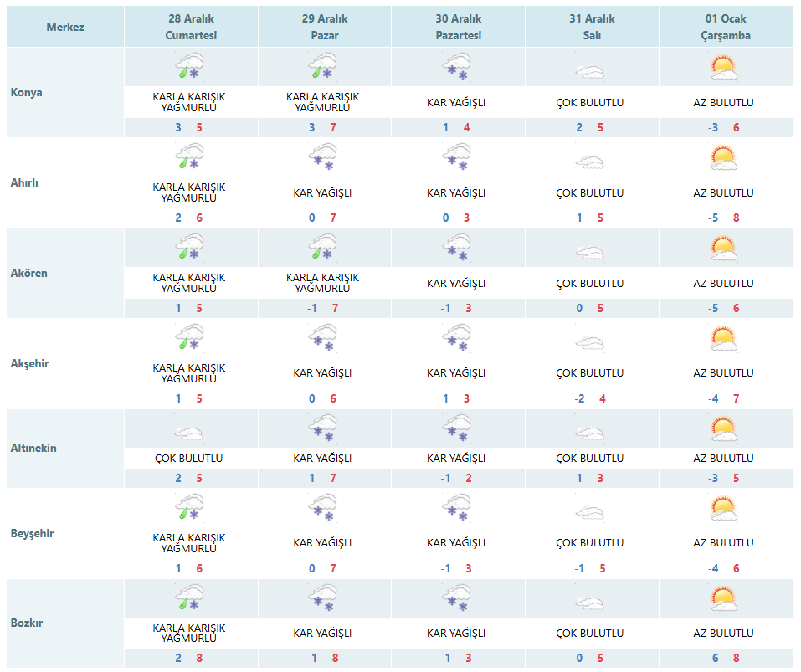801x672 pixels.
Task: Select the Merkez column header
Action: click(x=65, y=27)
